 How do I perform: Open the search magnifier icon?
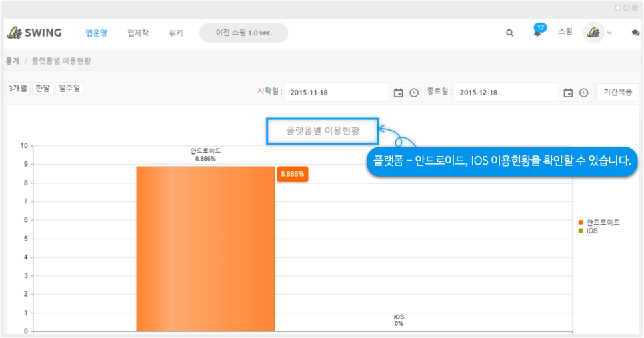510,33
